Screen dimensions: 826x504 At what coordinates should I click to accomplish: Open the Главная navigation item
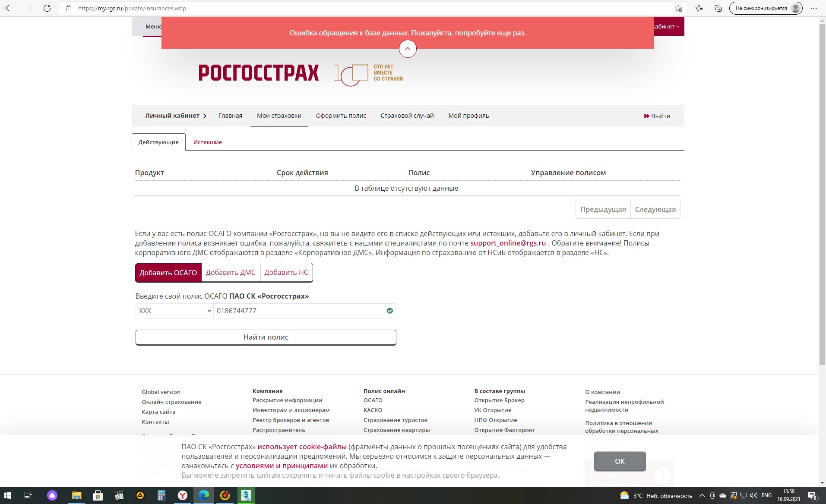230,116
